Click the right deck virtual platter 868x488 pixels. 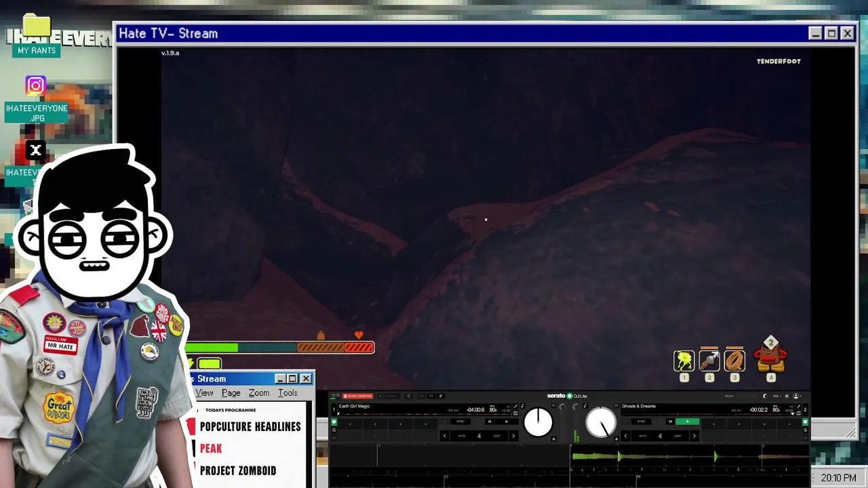pyautogui.click(x=601, y=422)
